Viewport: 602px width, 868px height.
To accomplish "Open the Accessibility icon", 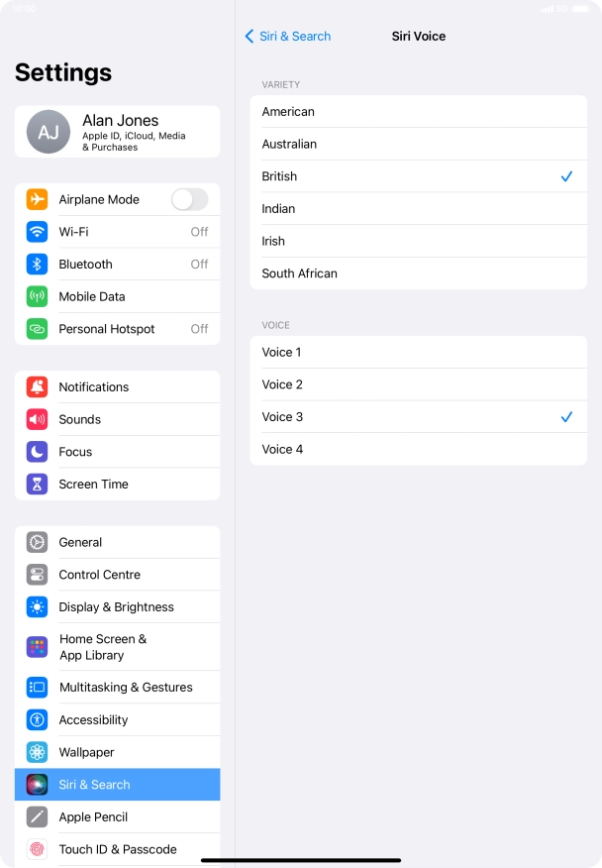I will pyautogui.click(x=37, y=719).
